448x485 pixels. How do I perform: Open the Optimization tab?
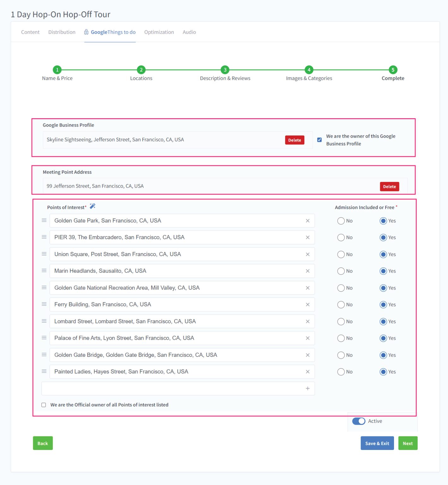[x=159, y=32]
